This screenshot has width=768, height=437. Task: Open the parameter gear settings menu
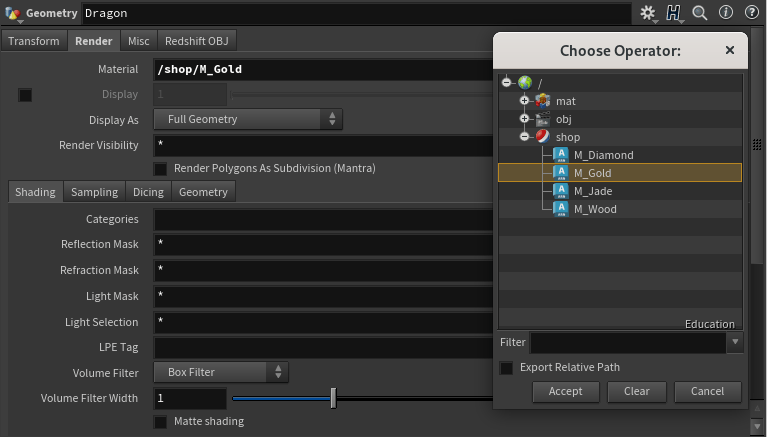coord(649,13)
